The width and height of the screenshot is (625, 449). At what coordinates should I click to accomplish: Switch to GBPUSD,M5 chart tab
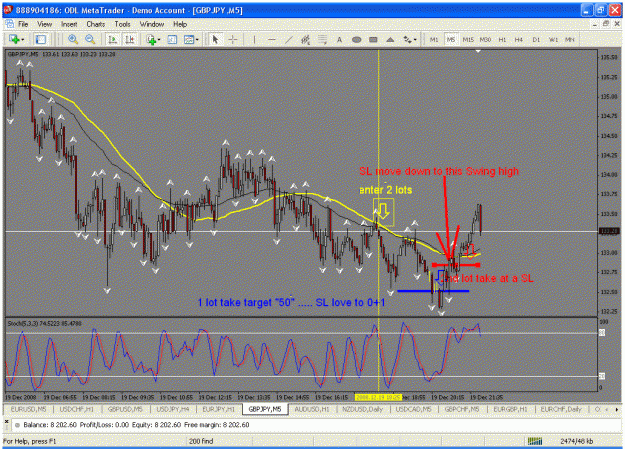point(125,409)
